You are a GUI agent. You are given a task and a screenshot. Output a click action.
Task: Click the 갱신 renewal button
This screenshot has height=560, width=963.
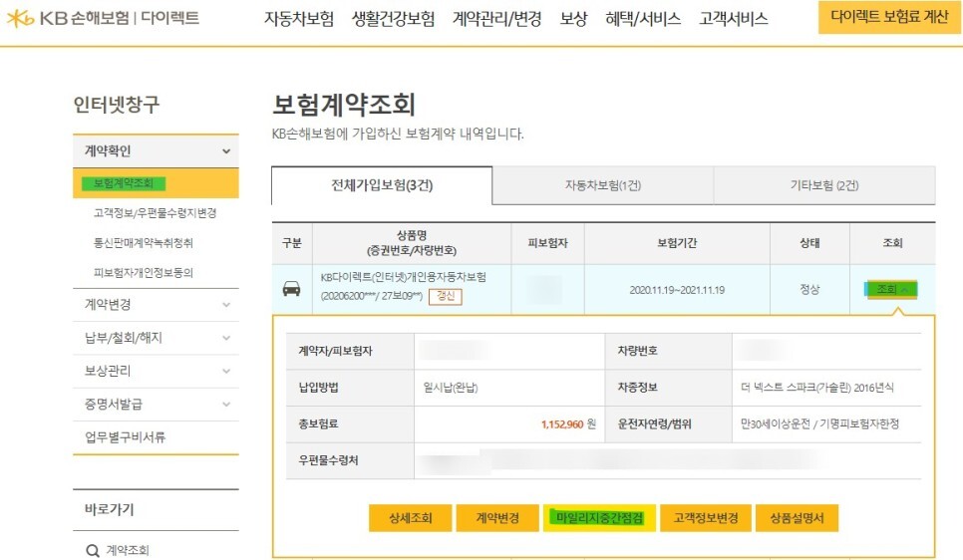pos(446,296)
